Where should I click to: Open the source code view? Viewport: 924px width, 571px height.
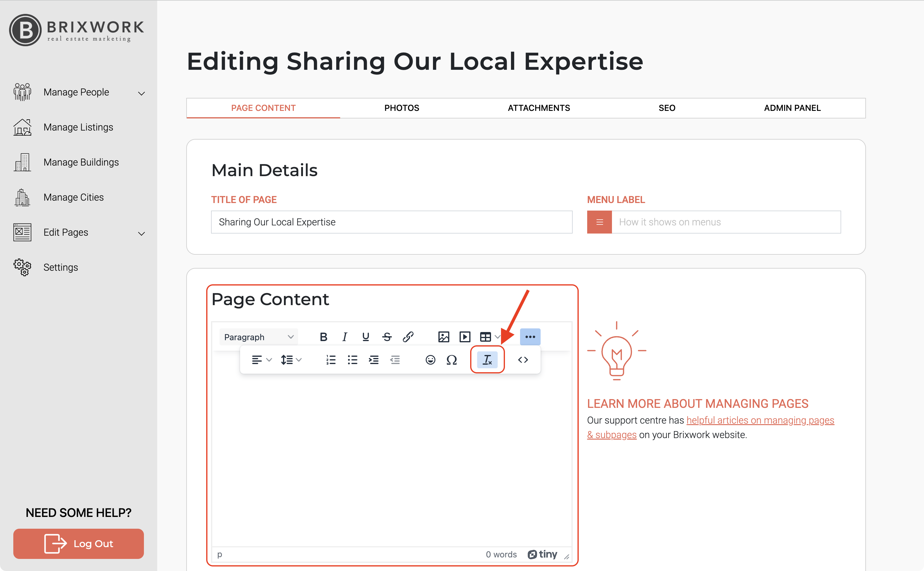tap(523, 360)
